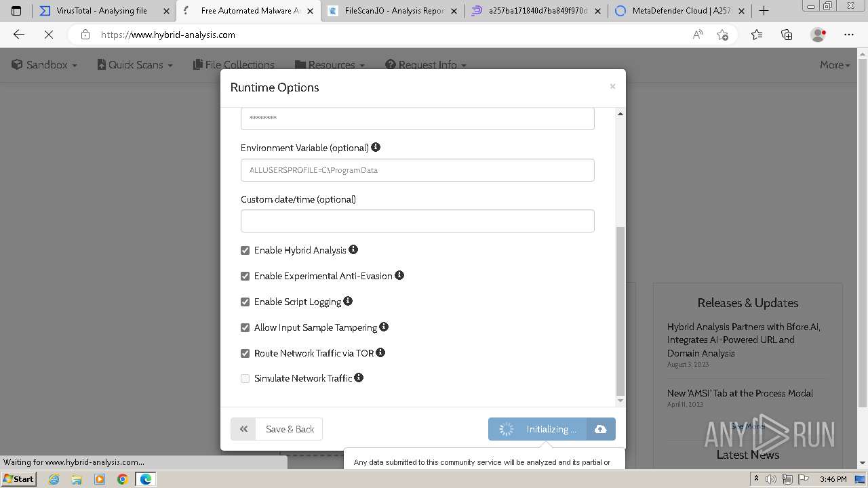The width and height of the screenshot is (868, 488).
Task: Show info for Input Sample Tampering
Action: 384,327
